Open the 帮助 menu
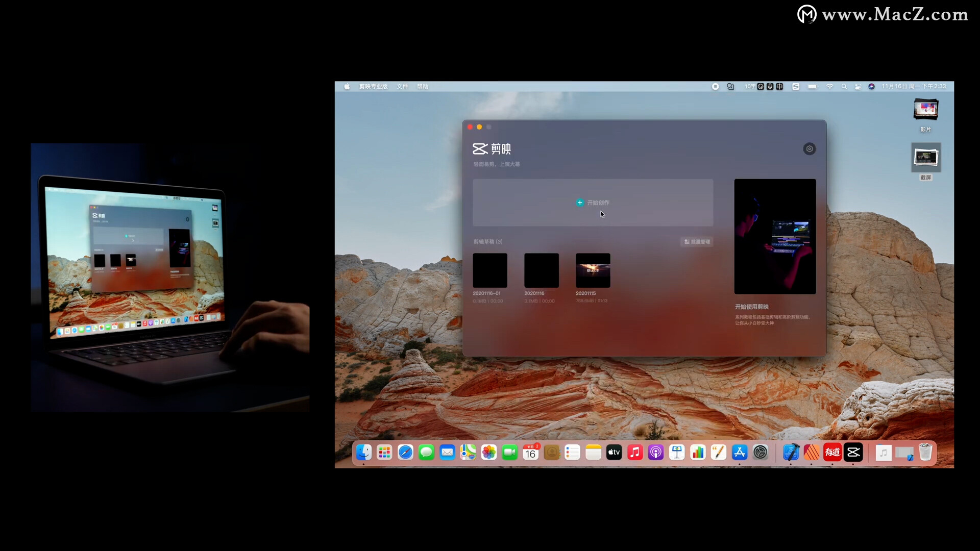The height and width of the screenshot is (551, 980). (423, 87)
